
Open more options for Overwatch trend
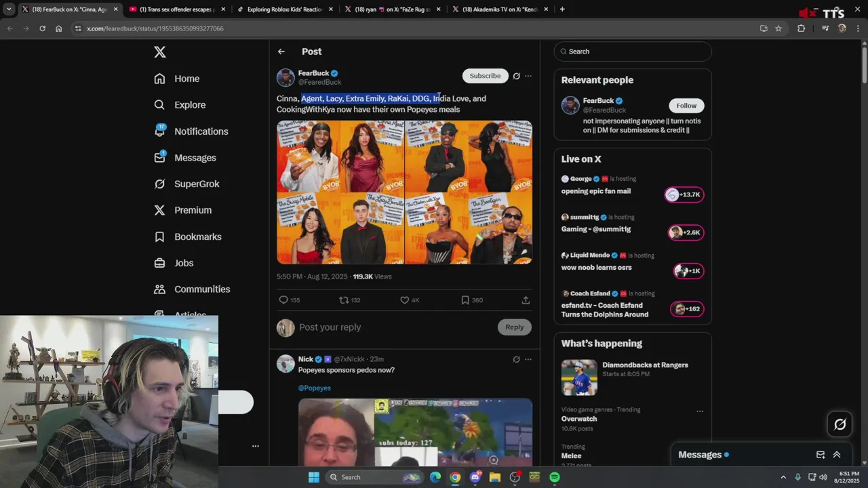[x=700, y=411]
